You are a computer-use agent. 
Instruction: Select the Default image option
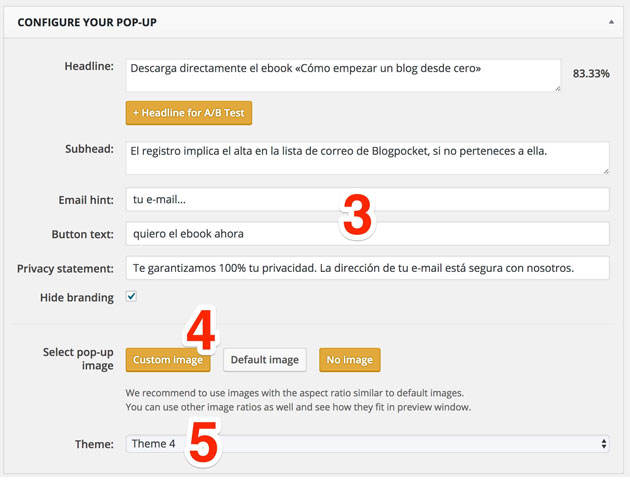tap(264, 360)
